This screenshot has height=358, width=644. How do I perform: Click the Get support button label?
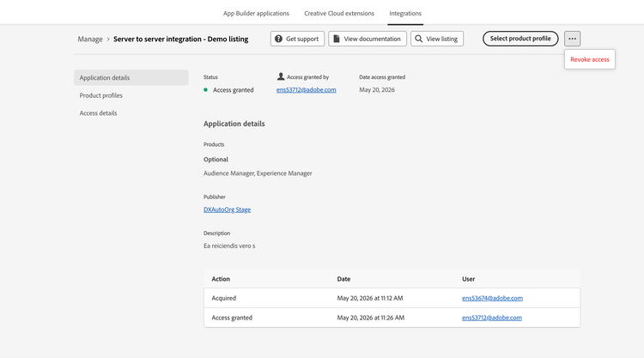click(x=302, y=39)
